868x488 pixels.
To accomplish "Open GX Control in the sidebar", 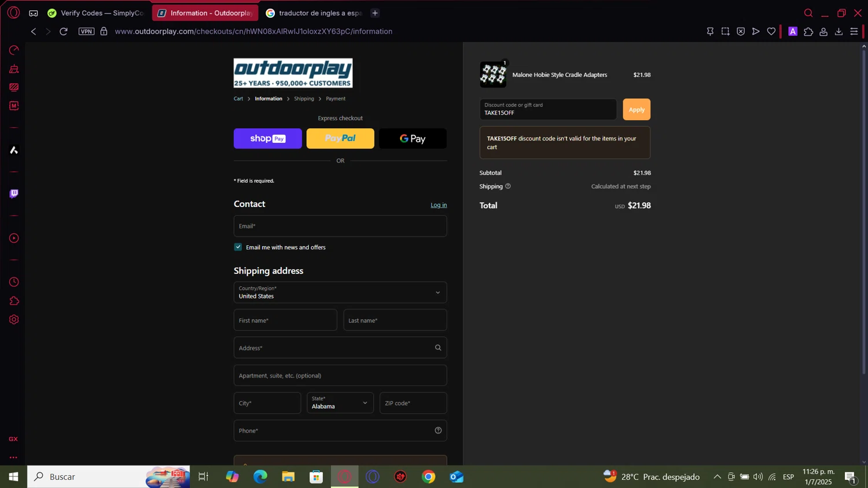I will click(14, 50).
